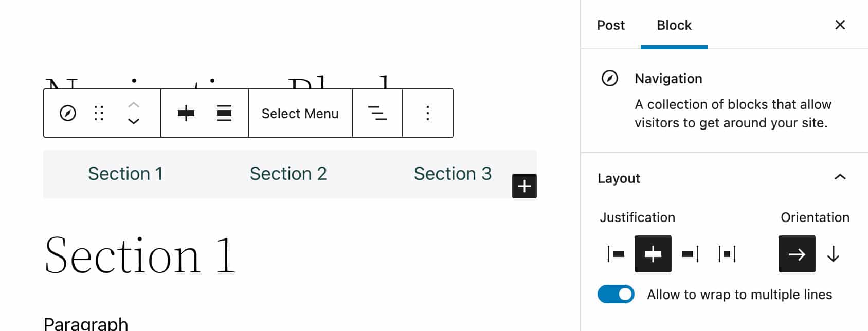Add a navigation item via the black plus button

pyautogui.click(x=524, y=186)
